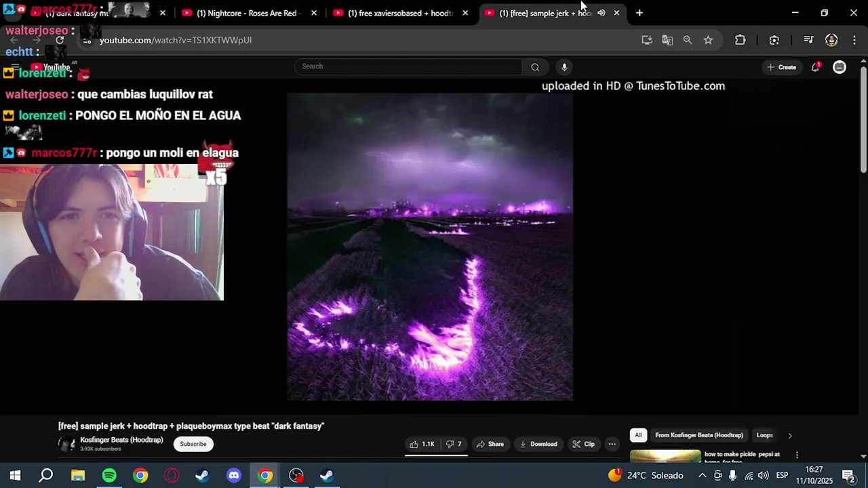The image size is (868, 488).
Task: Subscribe to Kosfinger Beats
Action: (193, 444)
